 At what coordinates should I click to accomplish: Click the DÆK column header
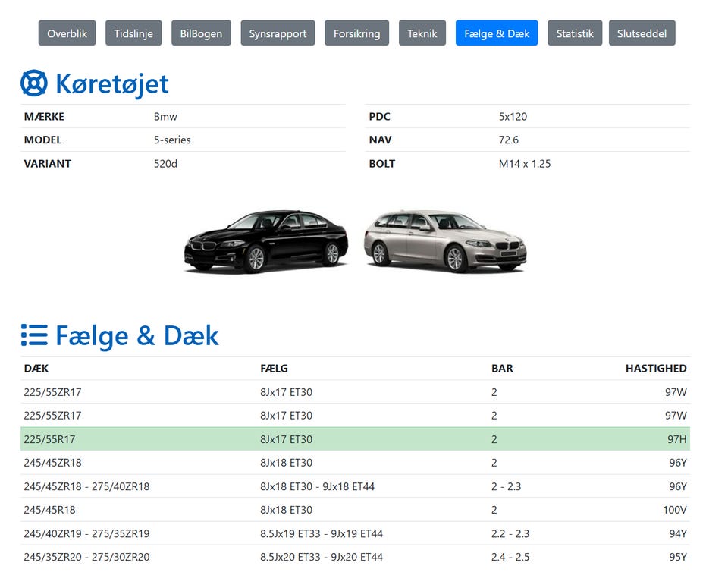36,368
